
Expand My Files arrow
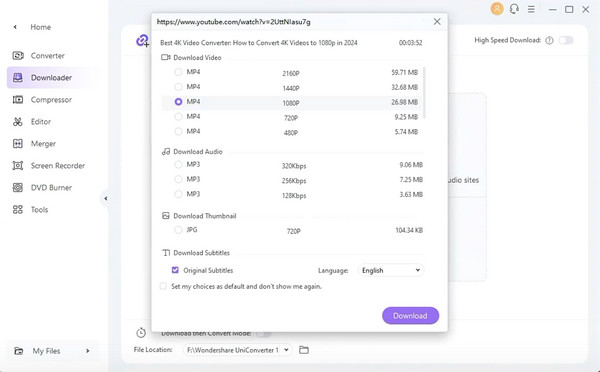[x=88, y=351]
